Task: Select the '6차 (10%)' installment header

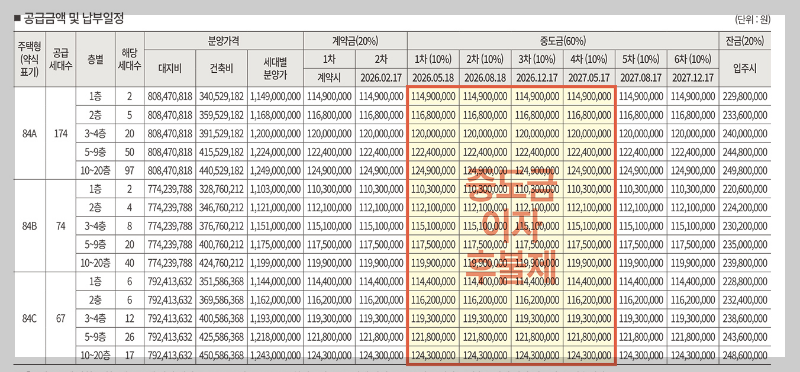Action: [x=693, y=59]
